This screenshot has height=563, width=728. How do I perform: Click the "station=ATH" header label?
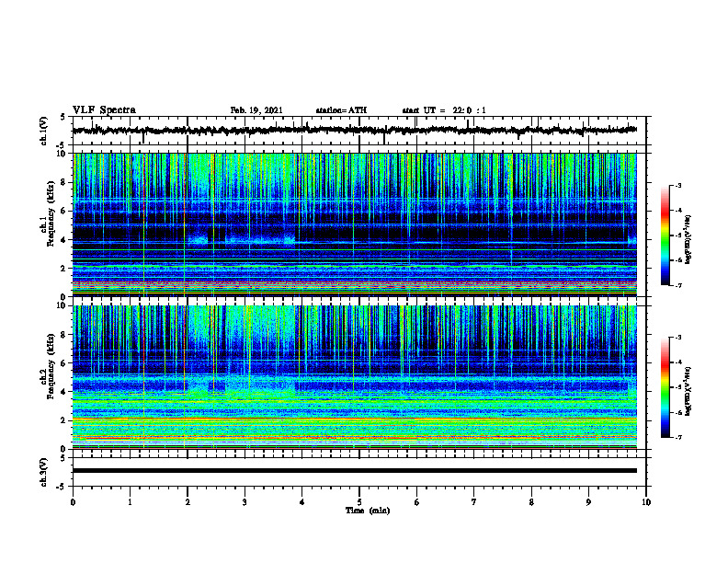click(341, 110)
